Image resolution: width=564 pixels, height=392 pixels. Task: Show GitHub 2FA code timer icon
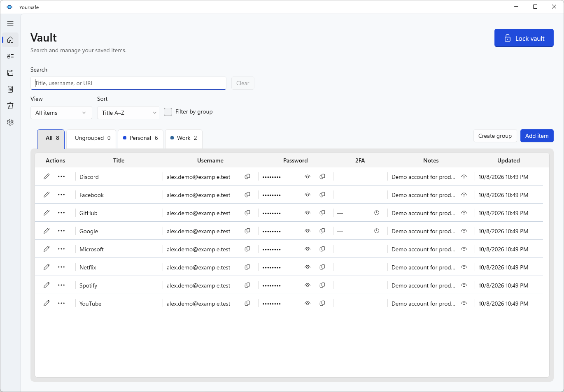[x=377, y=213]
